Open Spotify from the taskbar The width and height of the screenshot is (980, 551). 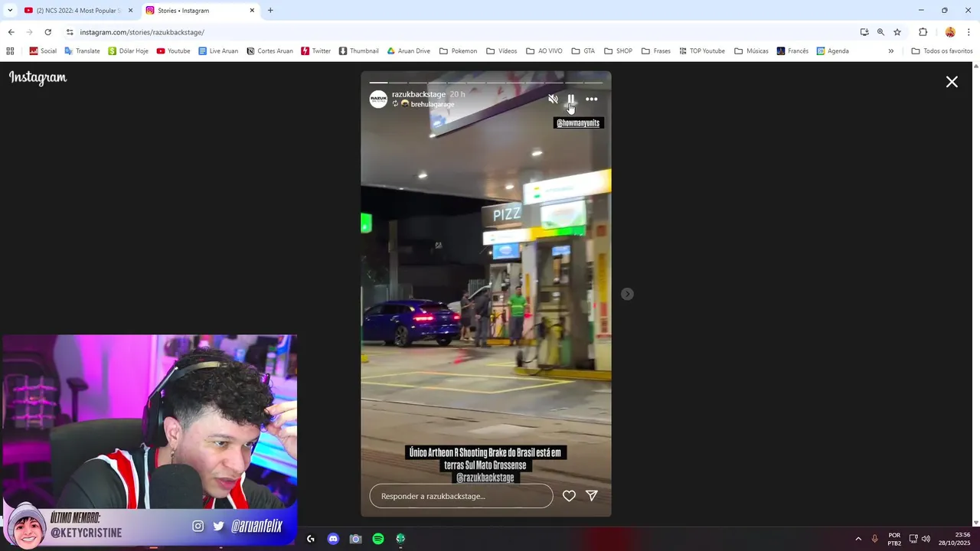378,539
